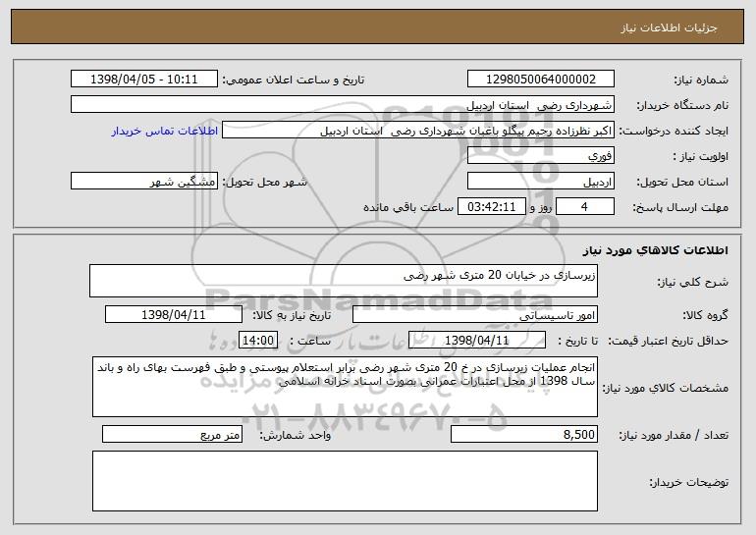The height and width of the screenshot is (535, 756).
Task: Select the label استان محل تحویل
Action: click(x=682, y=182)
